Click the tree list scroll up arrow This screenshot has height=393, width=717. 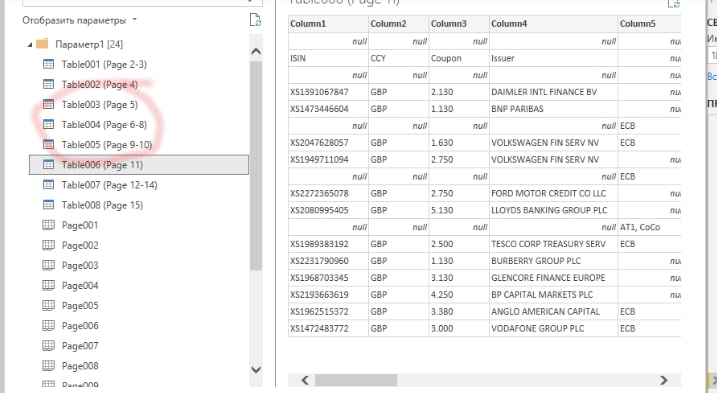tap(256, 51)
